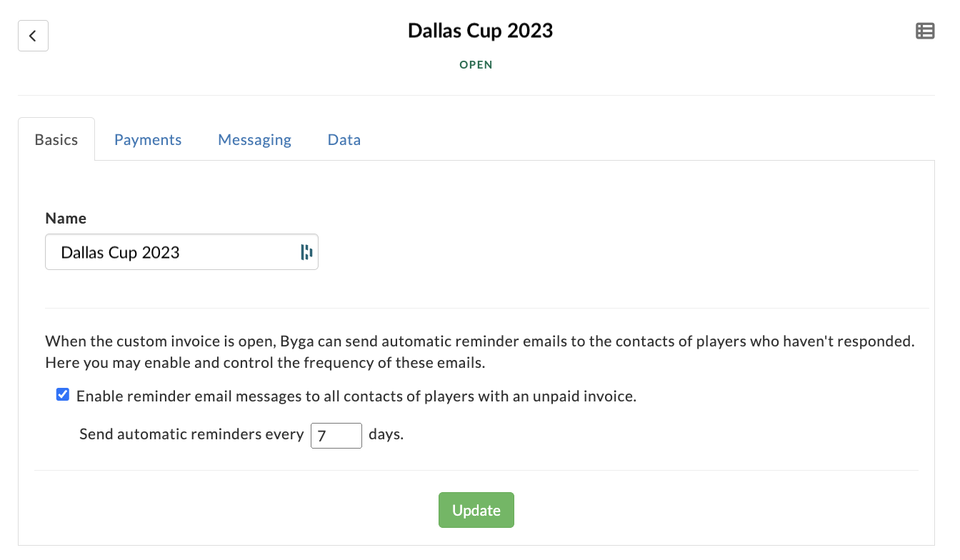
Task: Disable the reminder email messages checkbox
Action: tap(63, 395)
